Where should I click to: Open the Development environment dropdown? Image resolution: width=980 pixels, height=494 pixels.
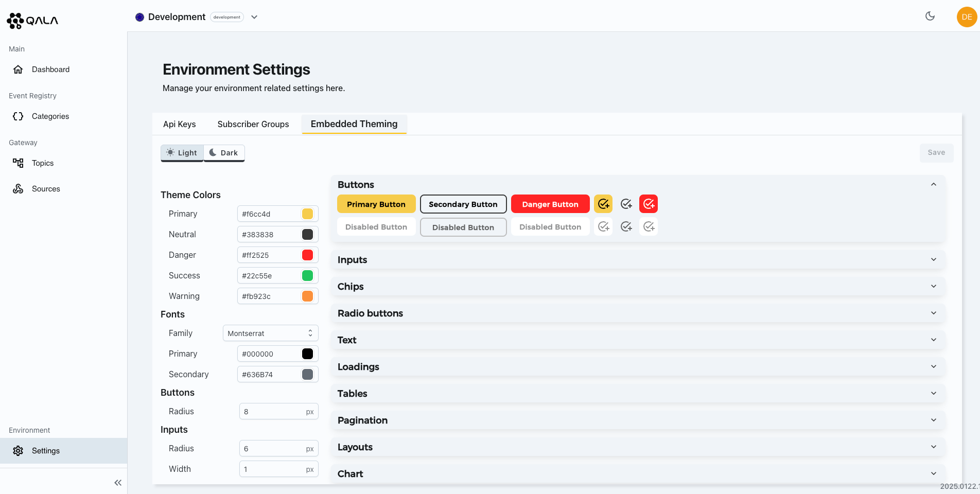[254, 17]
